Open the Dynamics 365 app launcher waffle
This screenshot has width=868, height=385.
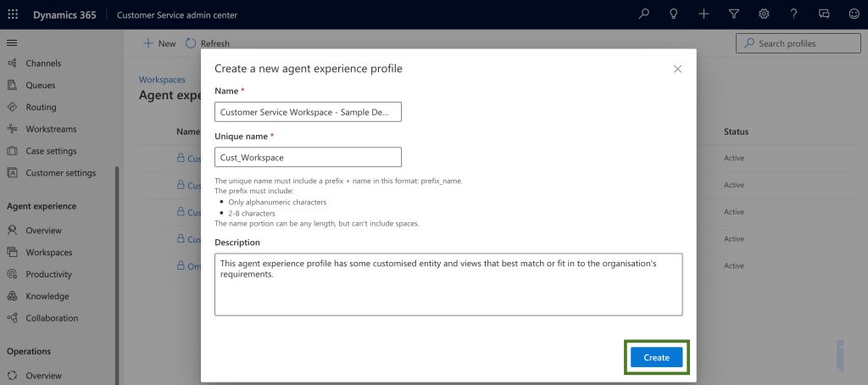tap(13, 14)
